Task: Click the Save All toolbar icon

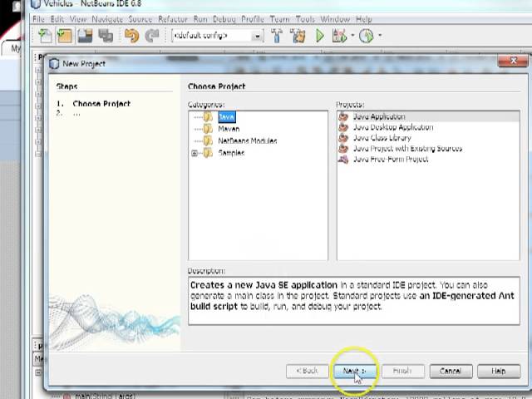Action: click(106, 36)
